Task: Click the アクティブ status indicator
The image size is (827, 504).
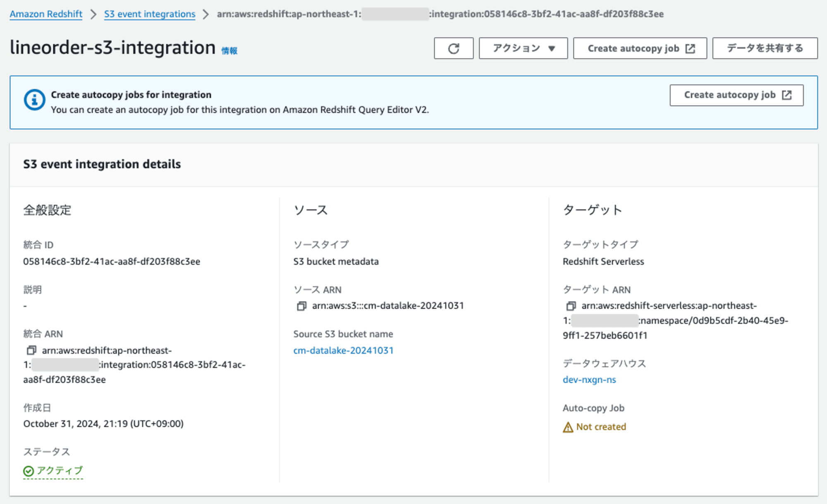Action: [x=53, y=471]
